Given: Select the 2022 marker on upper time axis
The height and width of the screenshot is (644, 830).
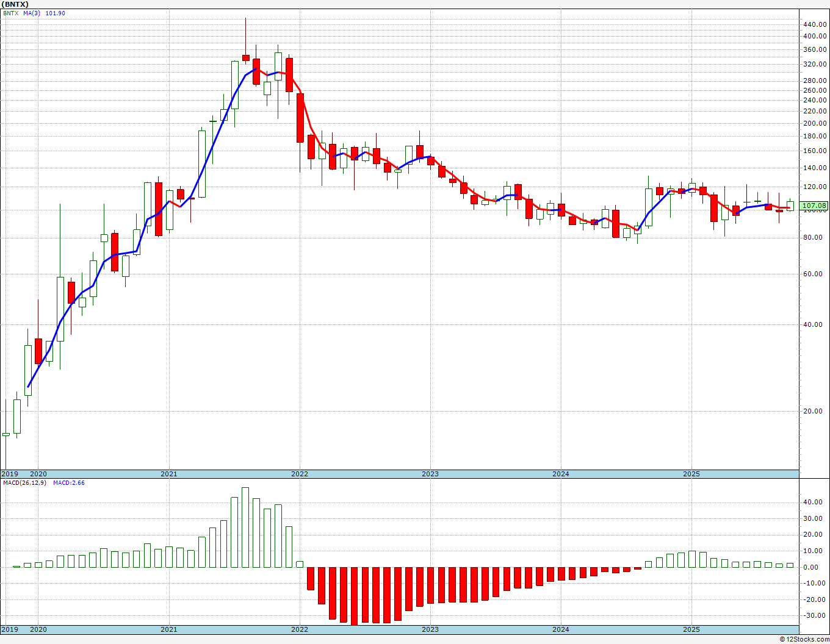Looking at the screenshot, I should tap(300, 474).
